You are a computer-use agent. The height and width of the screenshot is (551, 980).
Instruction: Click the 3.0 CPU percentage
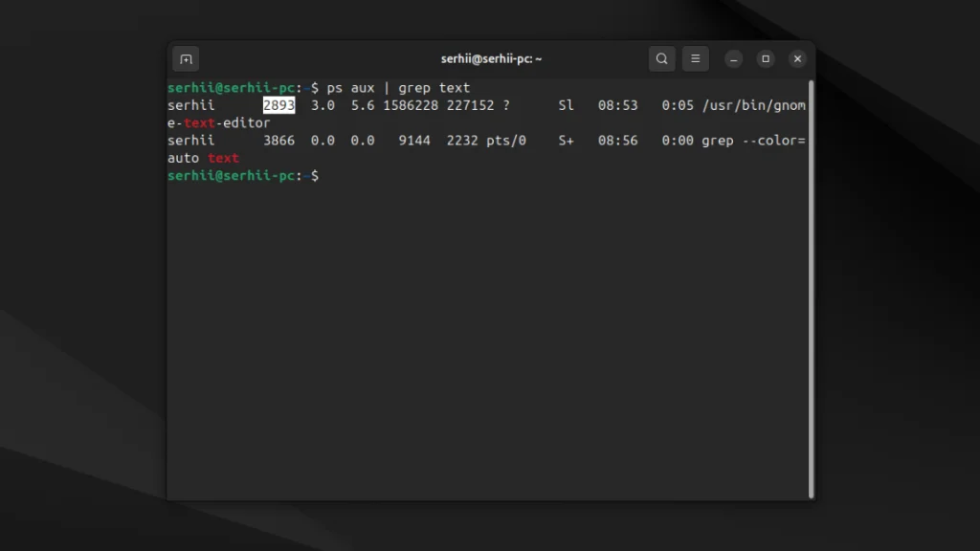coord(323,105)
